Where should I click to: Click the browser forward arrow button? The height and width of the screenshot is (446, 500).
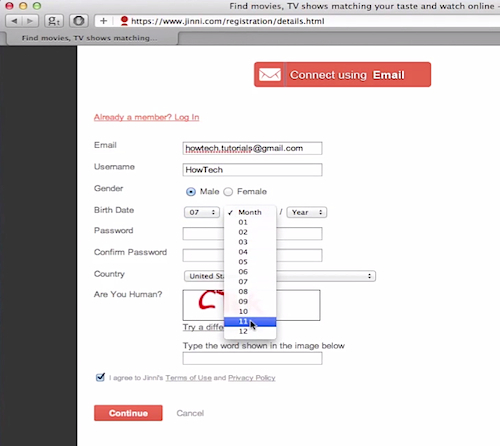30,21
